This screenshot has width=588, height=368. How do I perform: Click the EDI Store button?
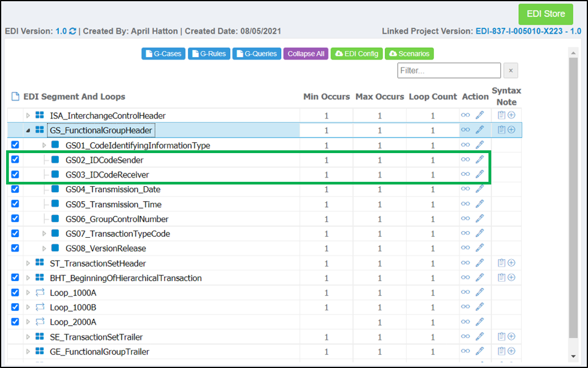[x=545, y=14]
